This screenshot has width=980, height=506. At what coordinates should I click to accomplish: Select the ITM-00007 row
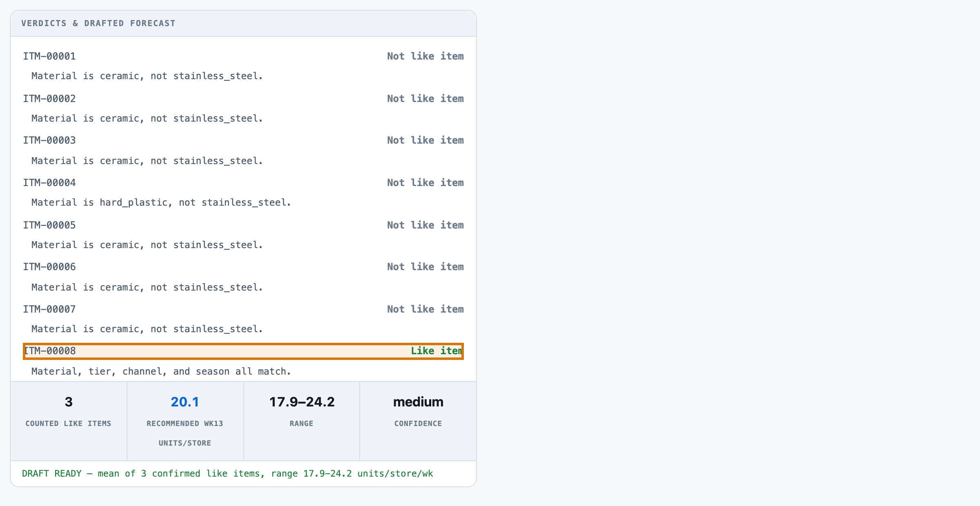coord(243,309)
